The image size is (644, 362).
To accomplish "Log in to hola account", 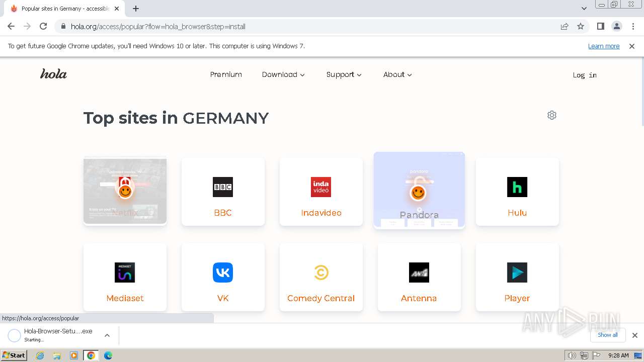I will [x=585, y=75].
